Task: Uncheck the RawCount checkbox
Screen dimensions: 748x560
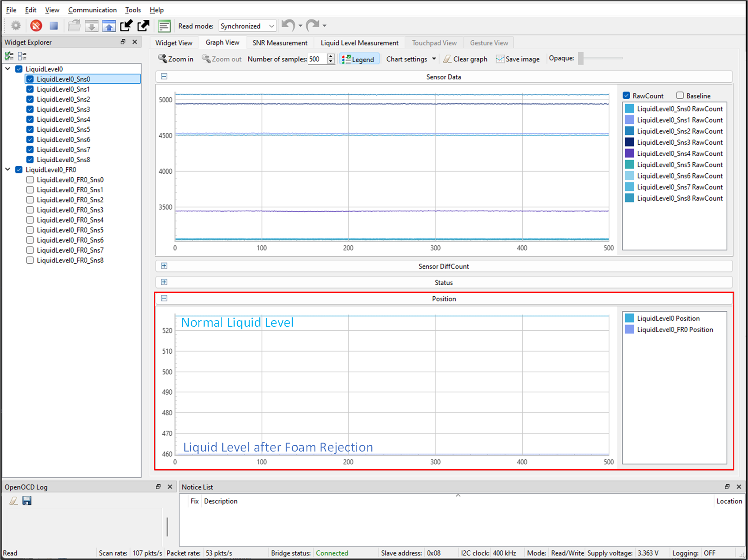Action: [x=626, y=96]
